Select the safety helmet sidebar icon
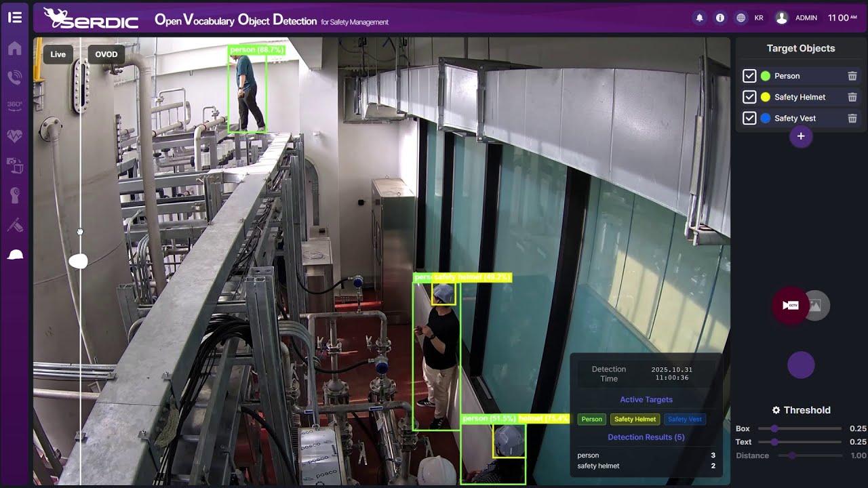The image size is (868, 488). coord(14,255)
